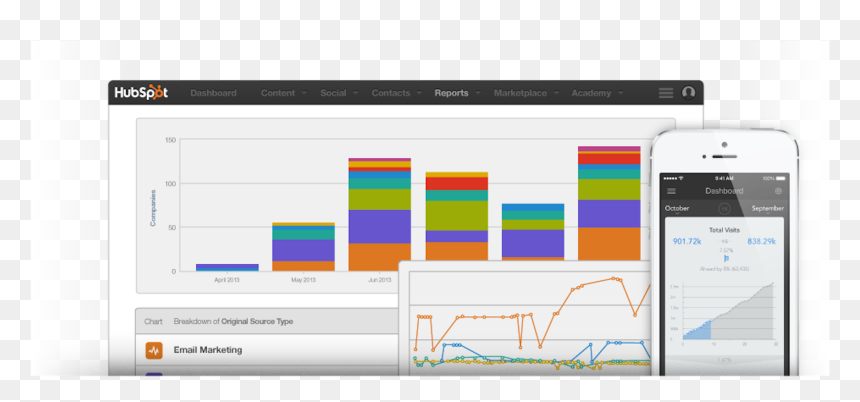The image size is (860, 402).
Task: Select the Chart label in breakdown header
Action: click(x=154, y=321)
